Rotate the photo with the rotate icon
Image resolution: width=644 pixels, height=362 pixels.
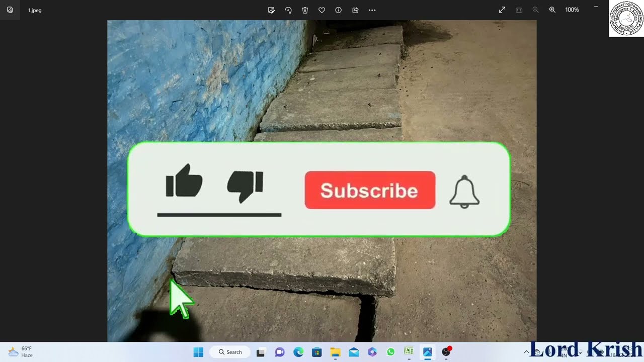(x=288, y=10)
